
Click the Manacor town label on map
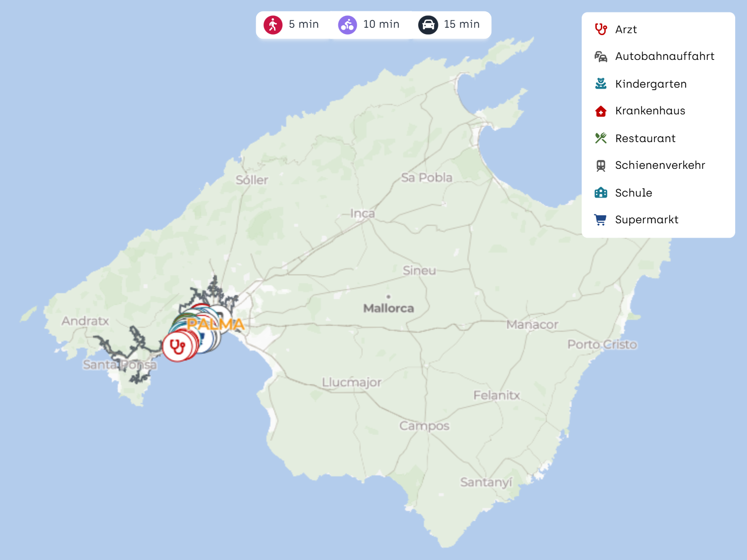pos(532,325)
